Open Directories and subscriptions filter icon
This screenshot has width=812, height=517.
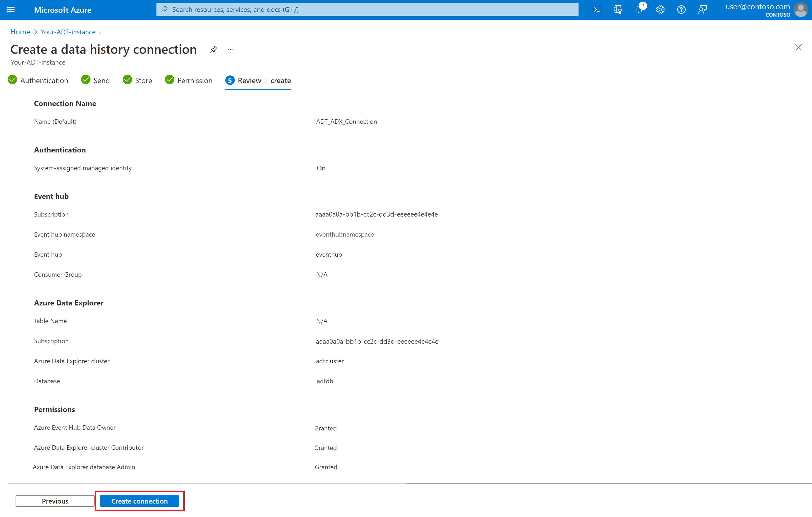click(x=618, y=10)
